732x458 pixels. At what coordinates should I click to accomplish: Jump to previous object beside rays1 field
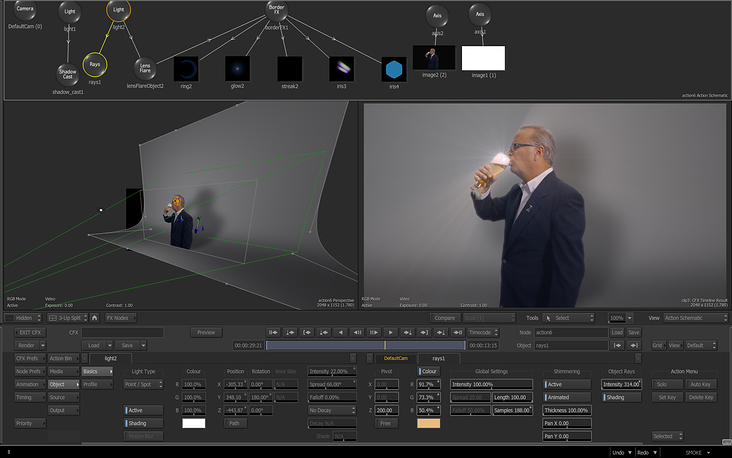pos(618,345)
